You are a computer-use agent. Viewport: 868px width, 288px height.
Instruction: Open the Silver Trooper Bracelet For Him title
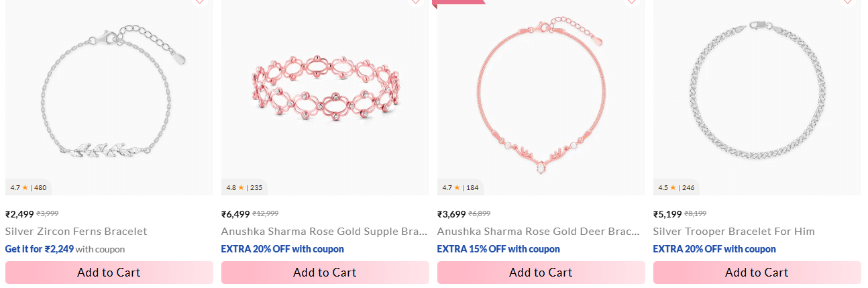point(734,232)
